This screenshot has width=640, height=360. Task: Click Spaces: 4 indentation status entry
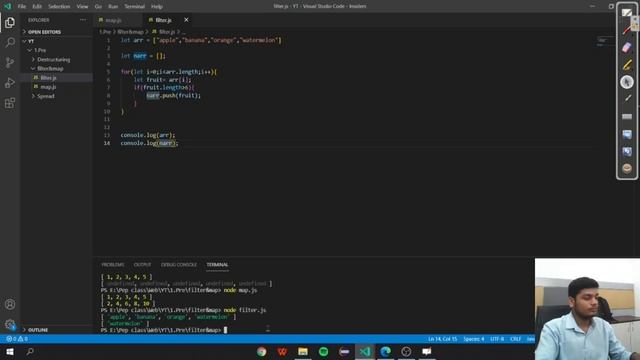474,339
